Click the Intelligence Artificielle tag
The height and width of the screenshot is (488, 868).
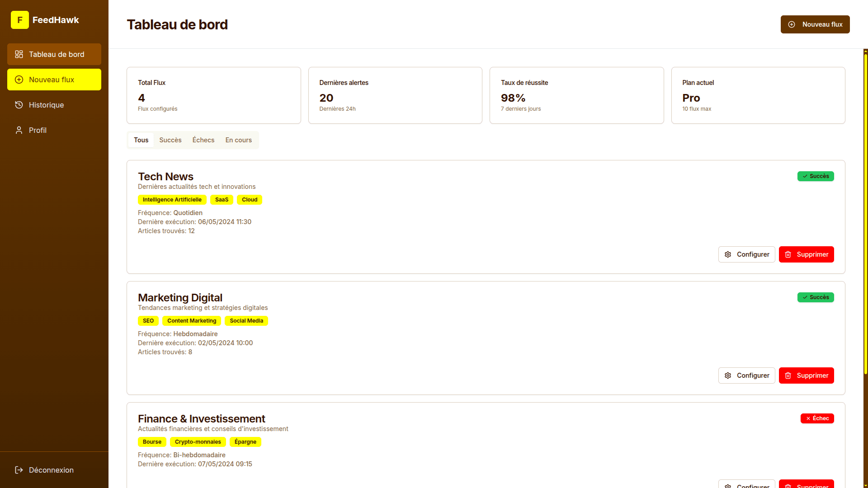[x=172, y=200]
